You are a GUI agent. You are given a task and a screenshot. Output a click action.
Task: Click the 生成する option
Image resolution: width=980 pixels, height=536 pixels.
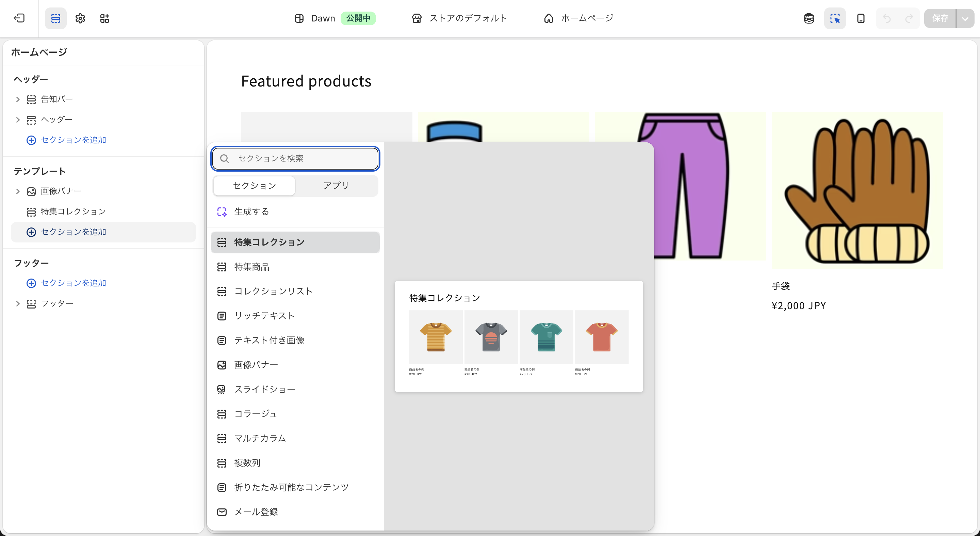click(251, 212)
